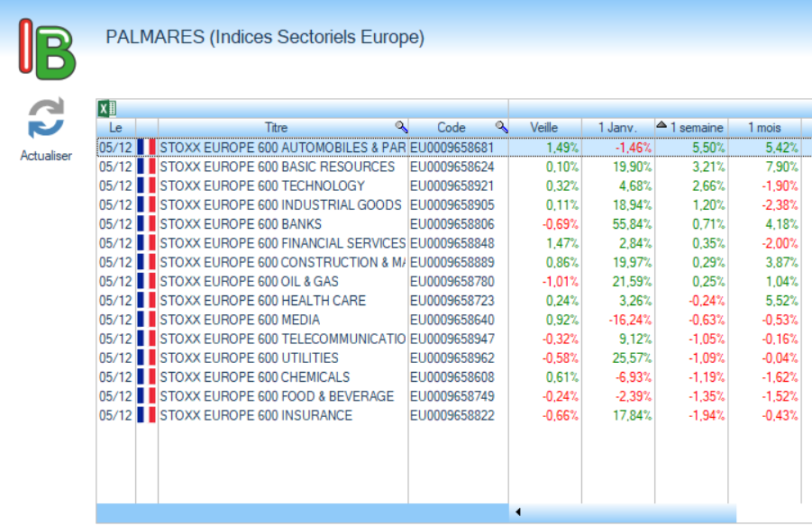Click the Excel export icon
This screenshot has width=812, height=525.
click(105, 109)
